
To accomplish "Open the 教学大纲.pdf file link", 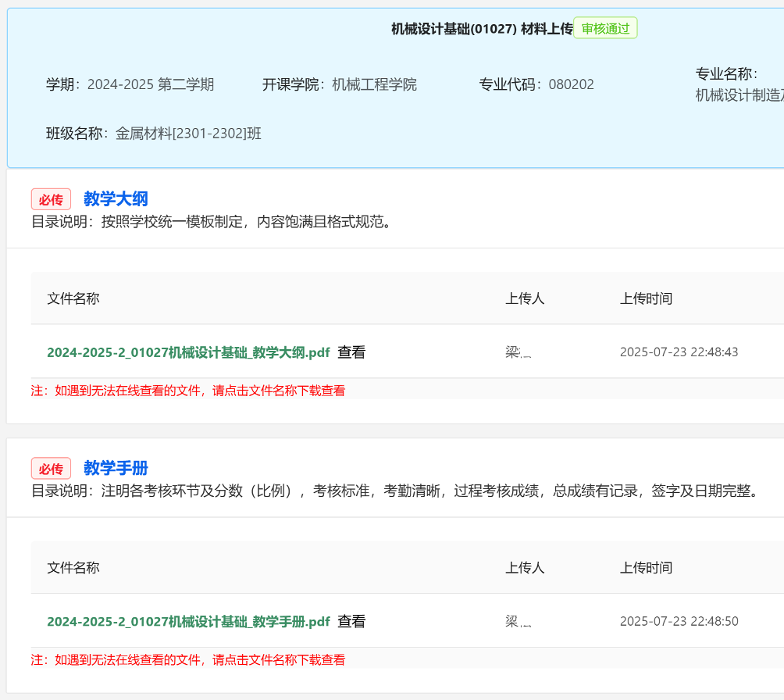I will [188, 352].
